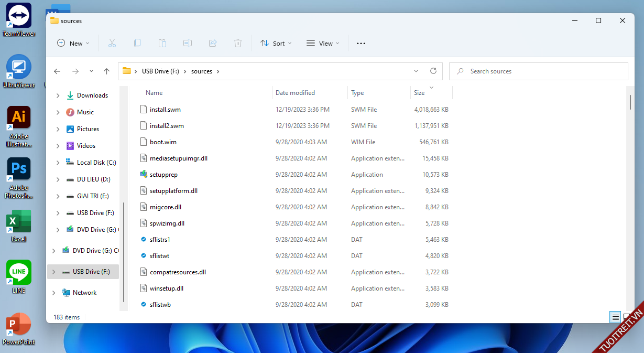Open the View layout dropdown
644x353 pixels.
point(323,44)
